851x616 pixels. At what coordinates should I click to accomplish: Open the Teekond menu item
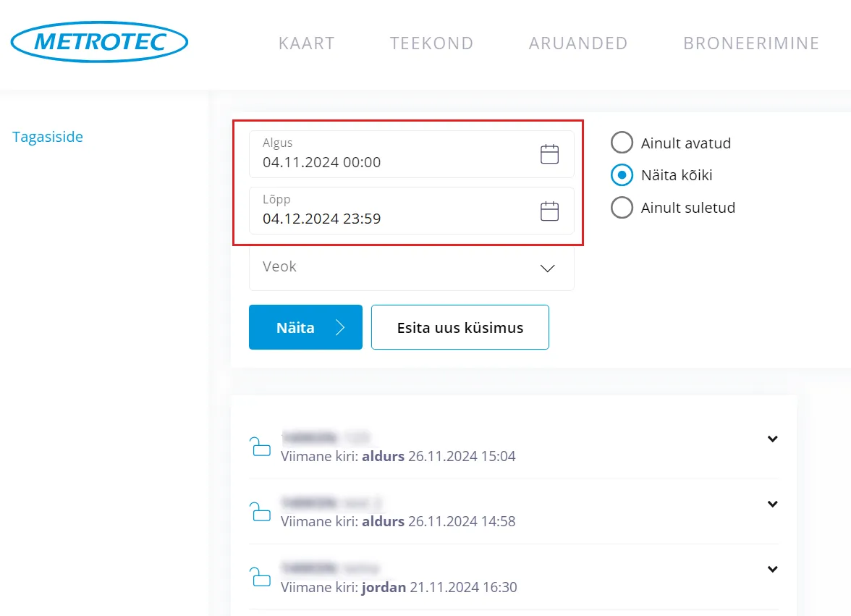point(431,43)
